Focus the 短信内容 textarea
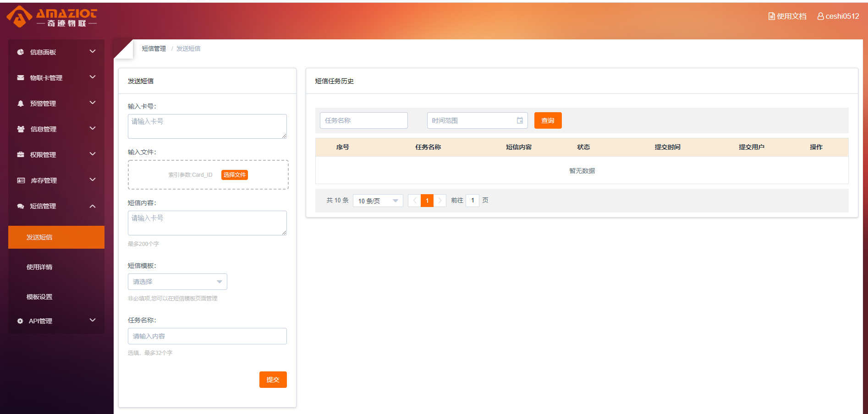This screenshot has height=414, width=868. pyautogui.click(x=207, y=223)
